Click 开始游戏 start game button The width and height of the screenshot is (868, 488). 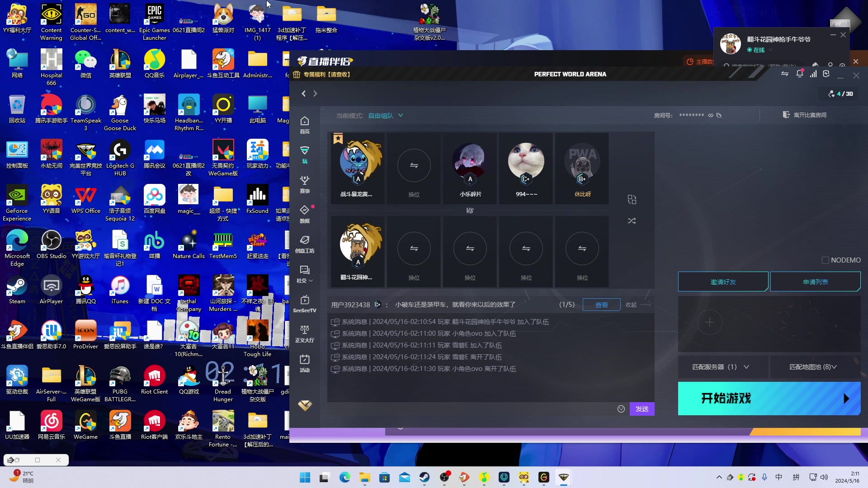click(769, 399)
